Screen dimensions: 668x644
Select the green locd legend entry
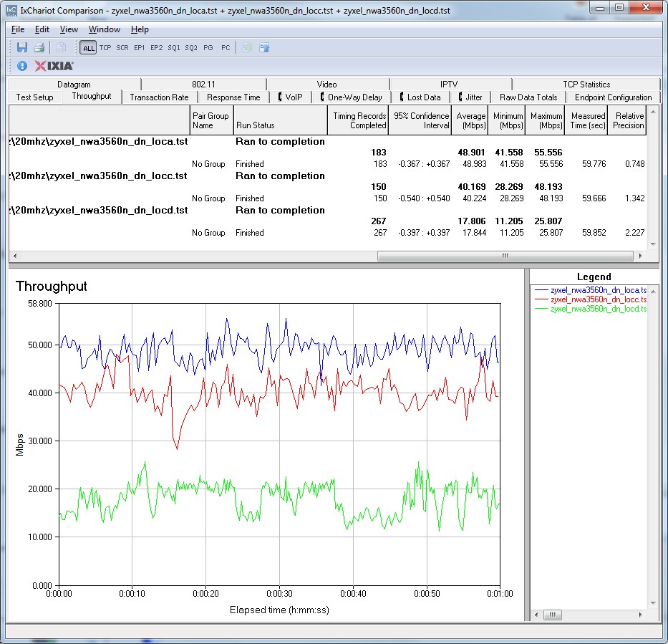pyautogui.click(x=591, y=309)
